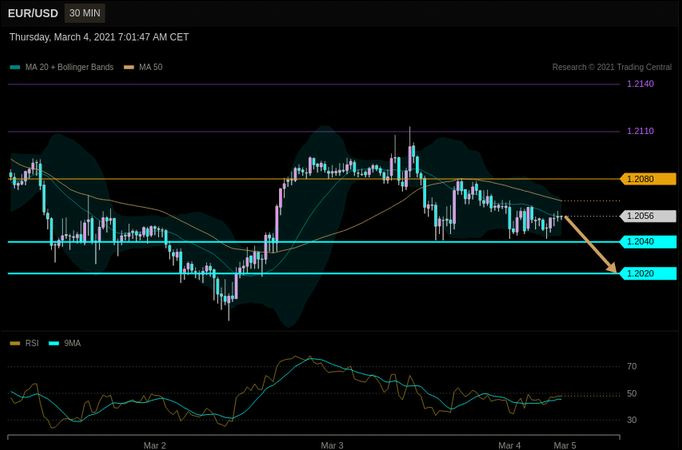This screenshot has width=682, height=450.
Task: Click the RSI 70 level label
Action: 632,367
